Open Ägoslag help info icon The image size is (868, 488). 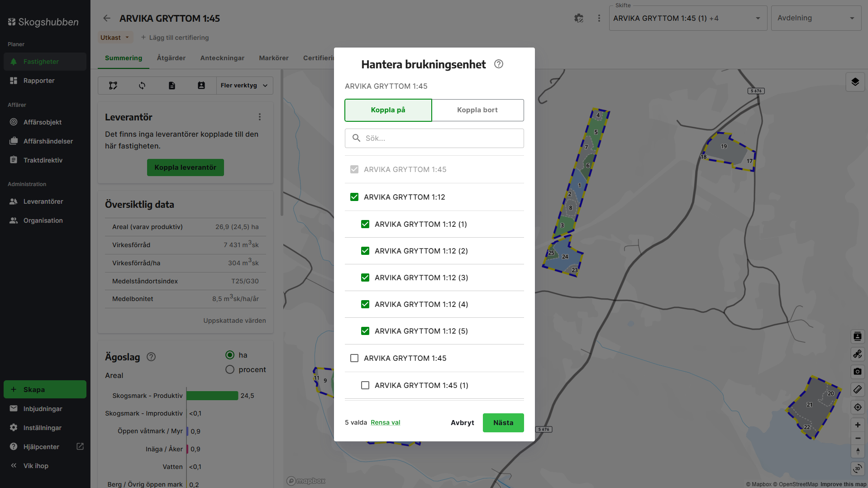(151, 357)
